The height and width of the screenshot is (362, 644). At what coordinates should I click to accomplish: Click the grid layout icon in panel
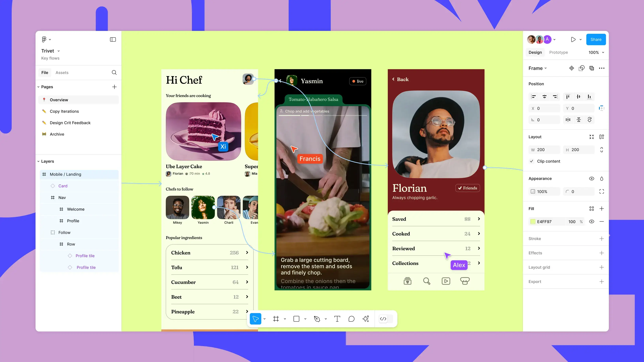click(x=592, y=208)
